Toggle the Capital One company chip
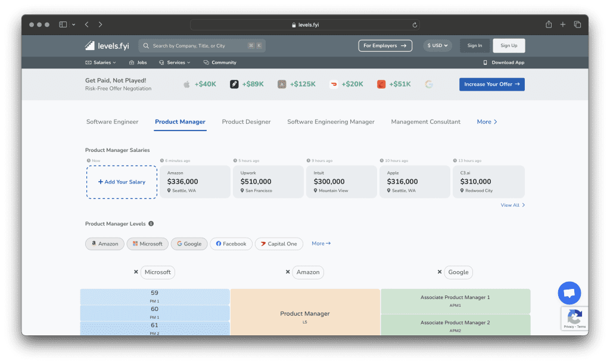The image size is (610, 364). (x=279, y=244)
